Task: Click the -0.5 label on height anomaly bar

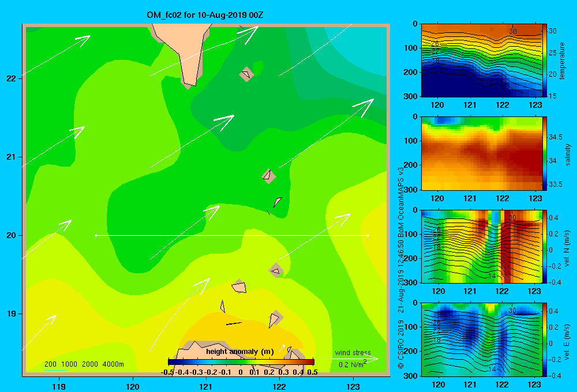Action: tap(168, 372)
